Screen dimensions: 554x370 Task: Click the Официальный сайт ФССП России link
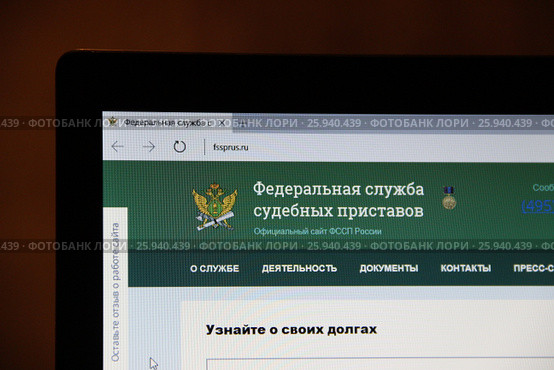(x=317, y=231)
